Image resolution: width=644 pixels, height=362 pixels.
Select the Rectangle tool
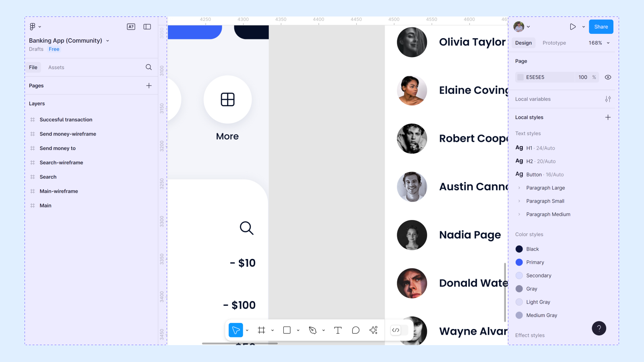coord(287,330)
